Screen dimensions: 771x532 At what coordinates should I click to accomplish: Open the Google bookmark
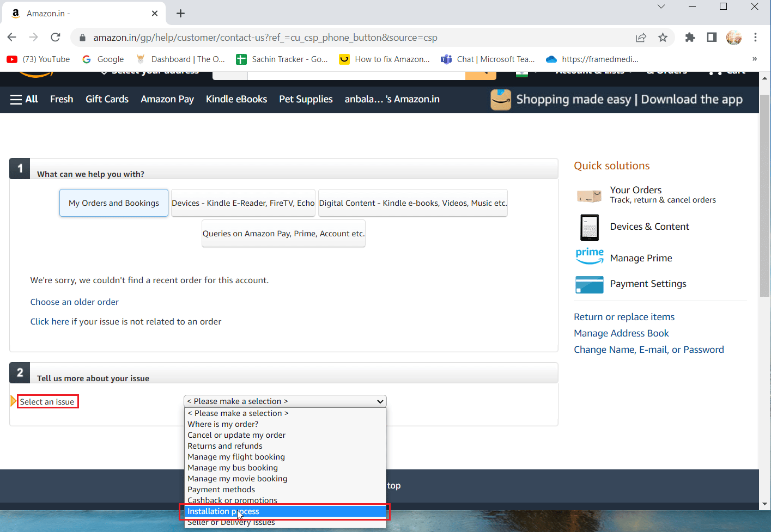coord(103,59)
